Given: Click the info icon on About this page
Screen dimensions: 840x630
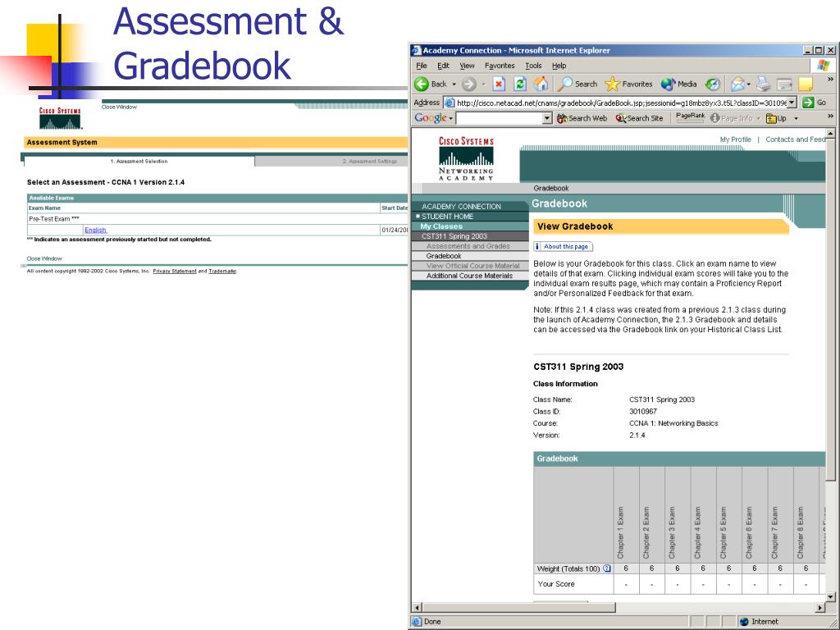Looking at the screenshot, I should point(537,246).
